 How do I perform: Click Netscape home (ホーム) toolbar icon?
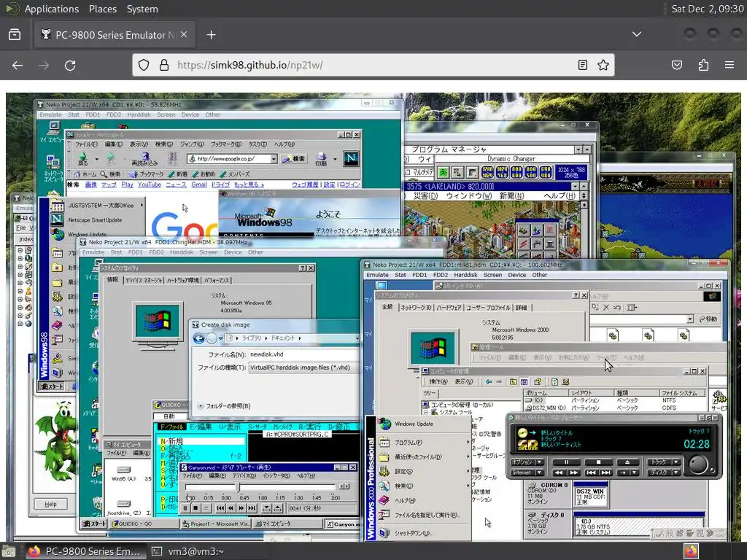(85, 174)
